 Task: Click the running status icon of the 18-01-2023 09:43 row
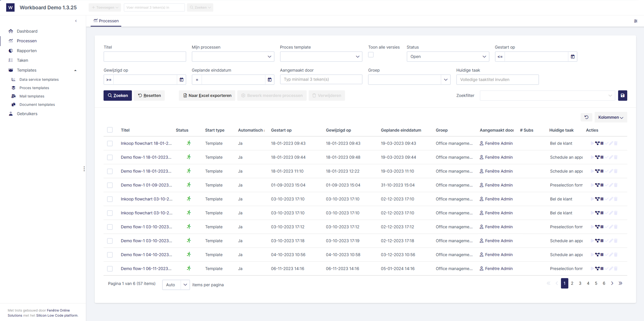click(x=189, y=143)
